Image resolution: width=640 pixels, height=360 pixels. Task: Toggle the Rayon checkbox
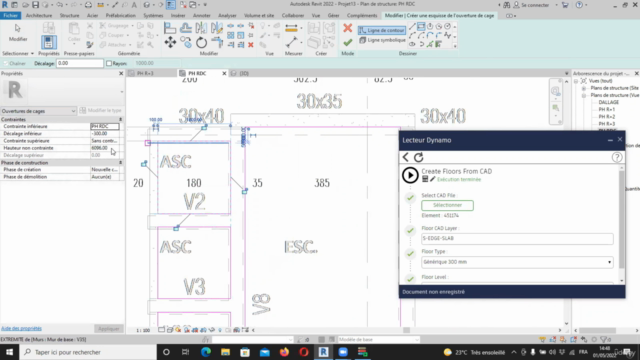(x=109, y=63)
